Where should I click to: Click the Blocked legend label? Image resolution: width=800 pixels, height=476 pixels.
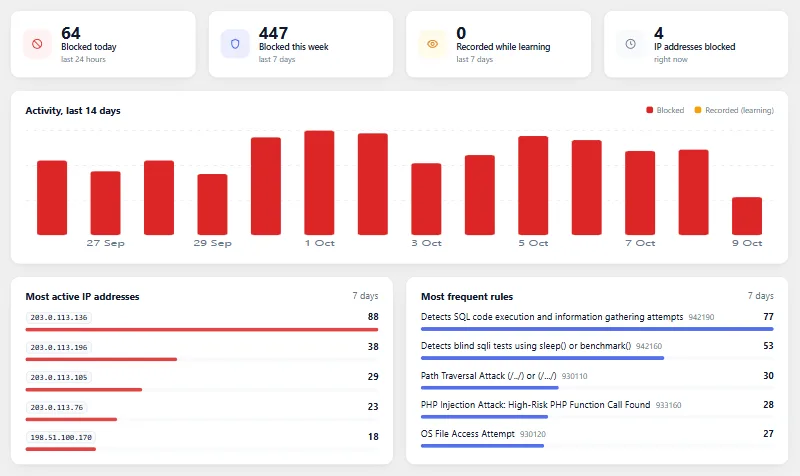point(670,110)
